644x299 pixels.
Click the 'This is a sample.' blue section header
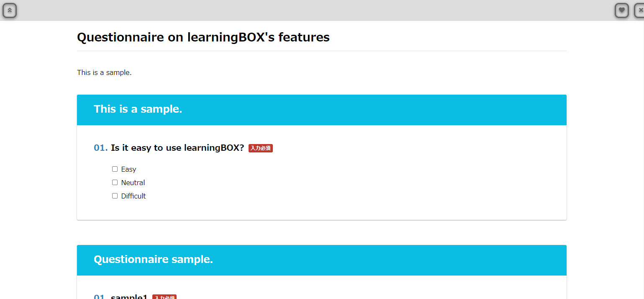(138, 109)
